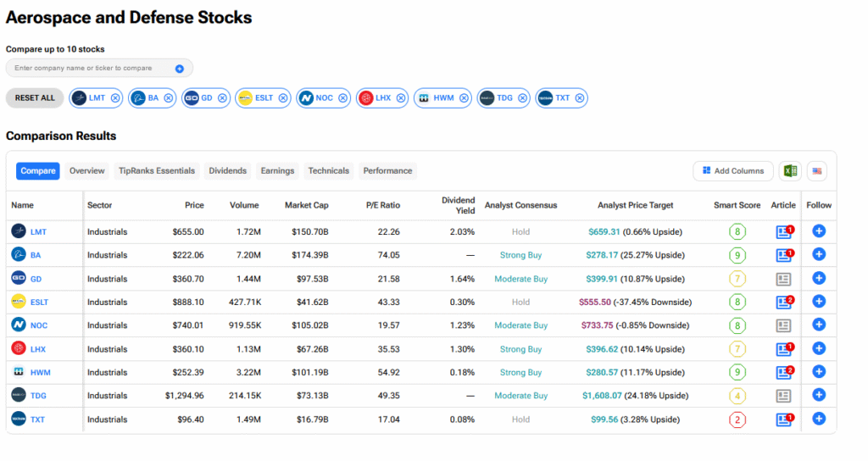Open BA article icon
The width and height of the screenshot is (868, 461).
pyautogui.click(x=784, y=255)
